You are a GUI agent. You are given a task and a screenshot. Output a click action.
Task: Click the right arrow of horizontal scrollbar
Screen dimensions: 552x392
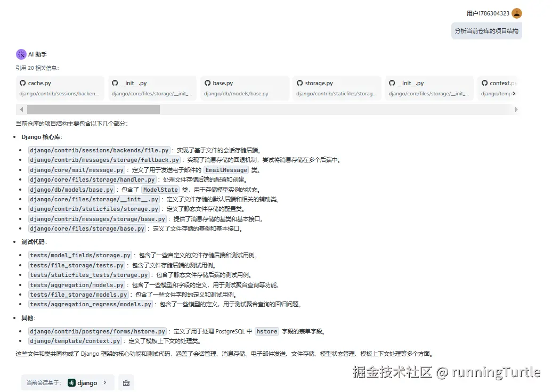516,109
